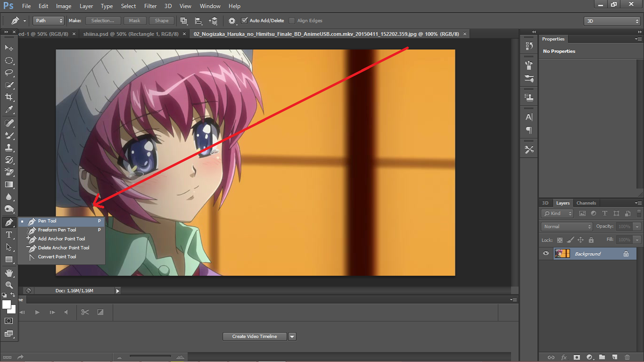The image size is (644, 362).
Task: Select the Lasso tool
Action: 9,73
